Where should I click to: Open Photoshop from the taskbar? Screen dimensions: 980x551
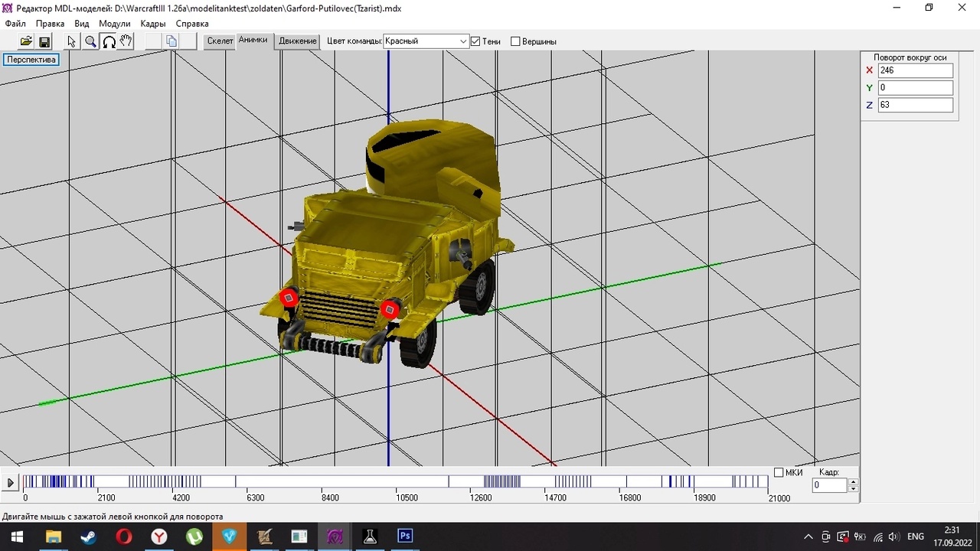(405, 536)
